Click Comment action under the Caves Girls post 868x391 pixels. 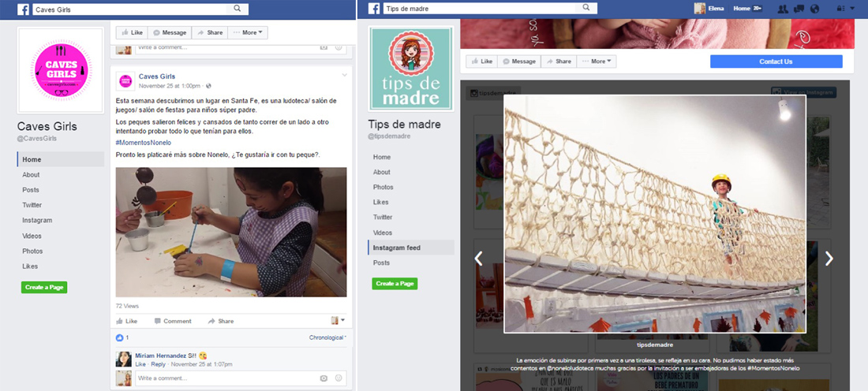[x=173, y=321]
